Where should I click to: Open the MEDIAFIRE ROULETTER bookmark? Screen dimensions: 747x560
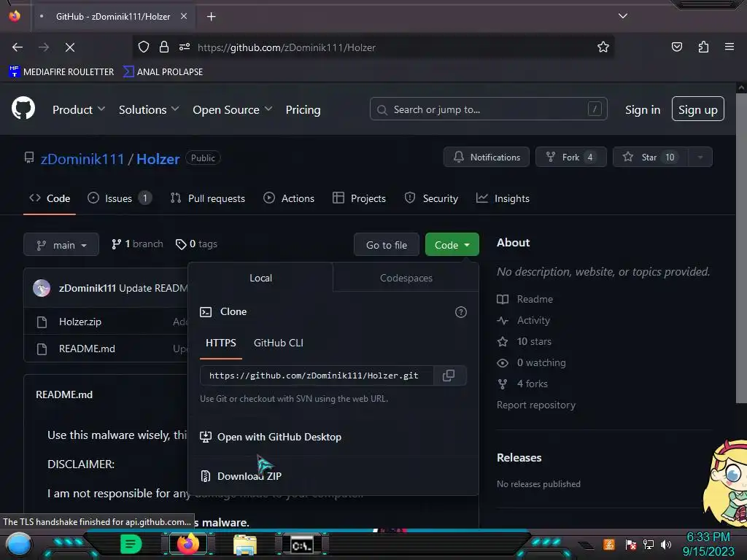(x=61, y=72)
